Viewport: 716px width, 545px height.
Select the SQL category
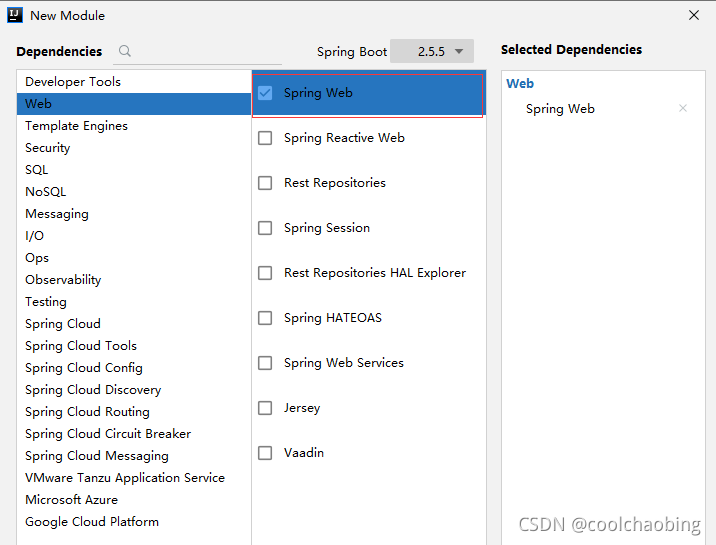134,170
